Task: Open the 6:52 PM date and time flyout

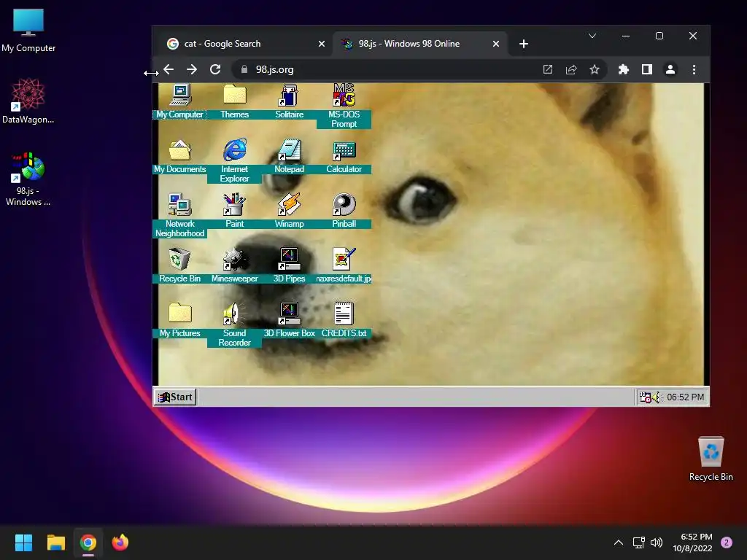Action: (x=692, y=542)
